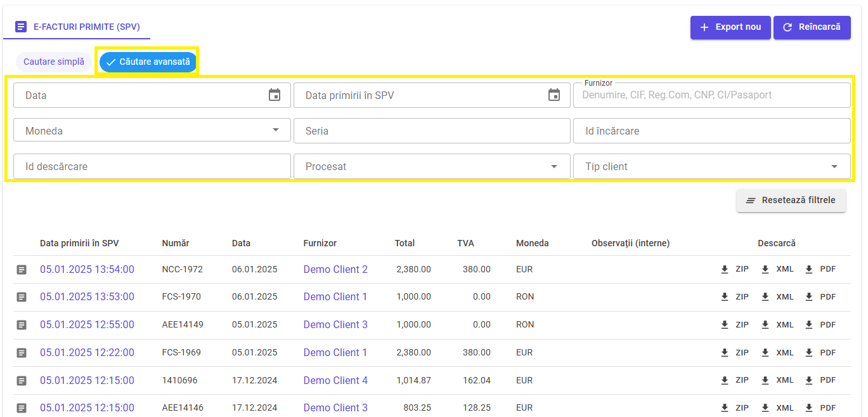Download the XML for invoice 1410696
Screen dimensions: 868x417
click(777, 381)
